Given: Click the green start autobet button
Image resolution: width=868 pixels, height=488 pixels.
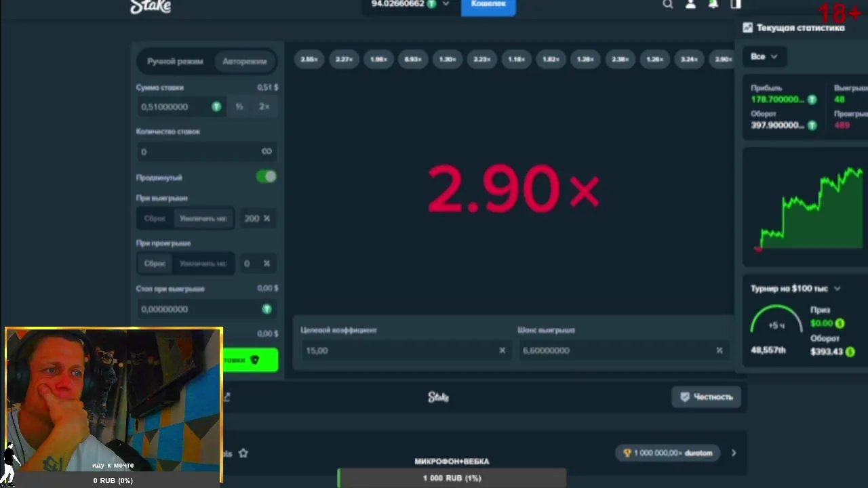Looking at the screenshot, I should pos(250,360).
